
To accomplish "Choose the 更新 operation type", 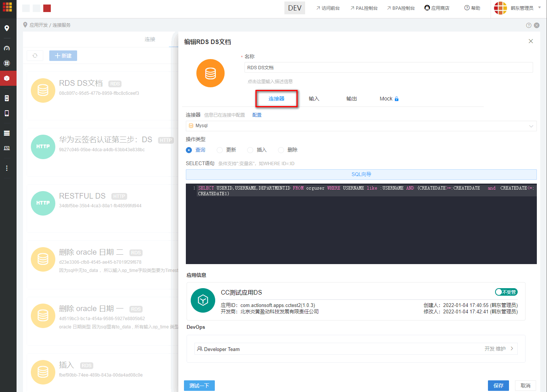I will [220, 150].
